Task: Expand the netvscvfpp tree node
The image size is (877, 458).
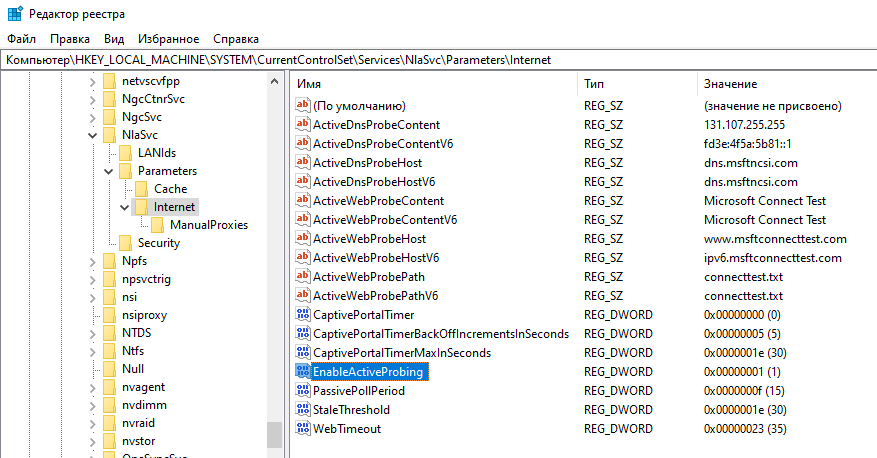Action: click(92, 81)
